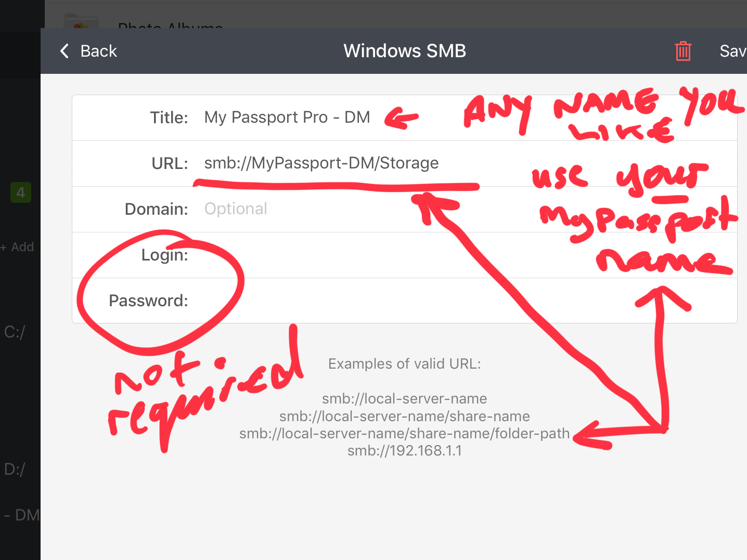Tap the back chevron arrow icon
The height and width of the screenshot is (560, 747).
pos(65,51)
